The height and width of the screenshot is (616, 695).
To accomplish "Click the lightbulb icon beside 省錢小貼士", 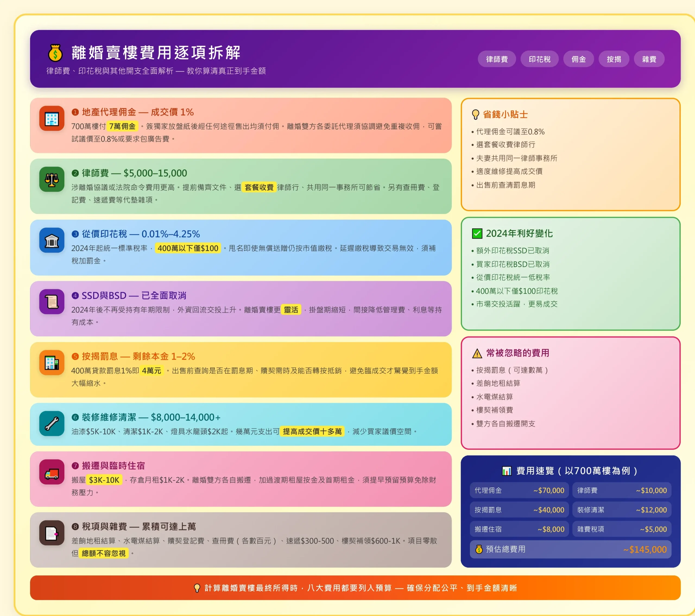I will [475, 115].
